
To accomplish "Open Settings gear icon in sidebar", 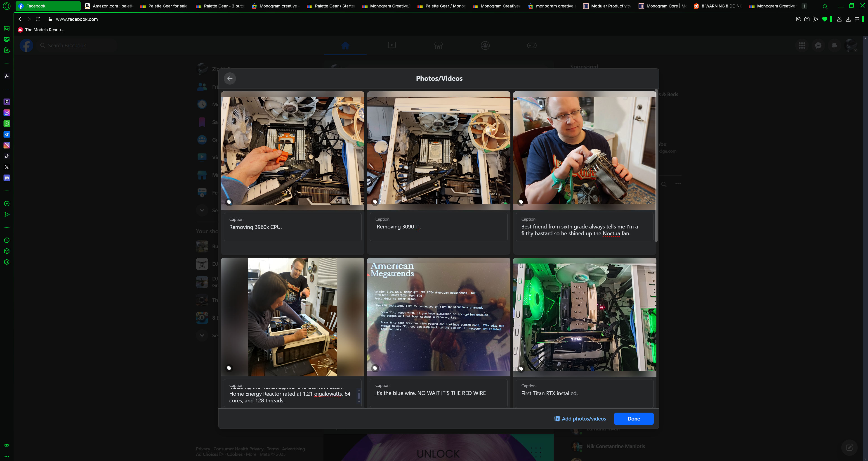I will (x=7, y=262).
